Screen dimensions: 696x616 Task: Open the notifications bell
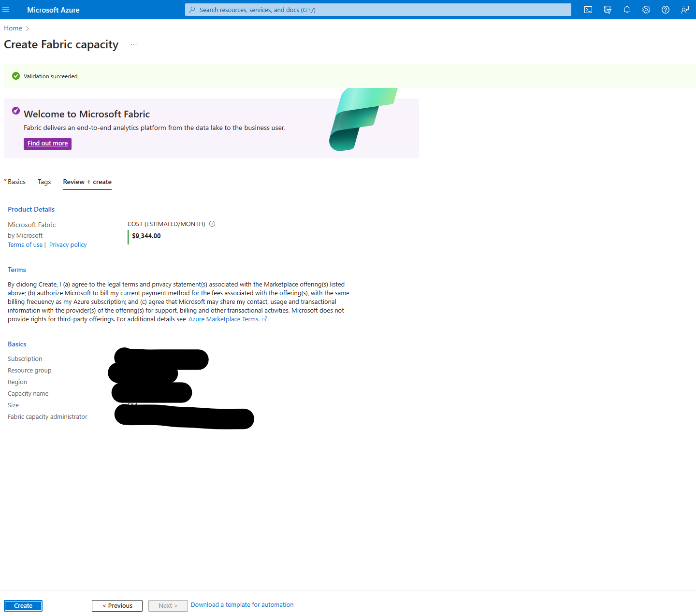(626, 10)
